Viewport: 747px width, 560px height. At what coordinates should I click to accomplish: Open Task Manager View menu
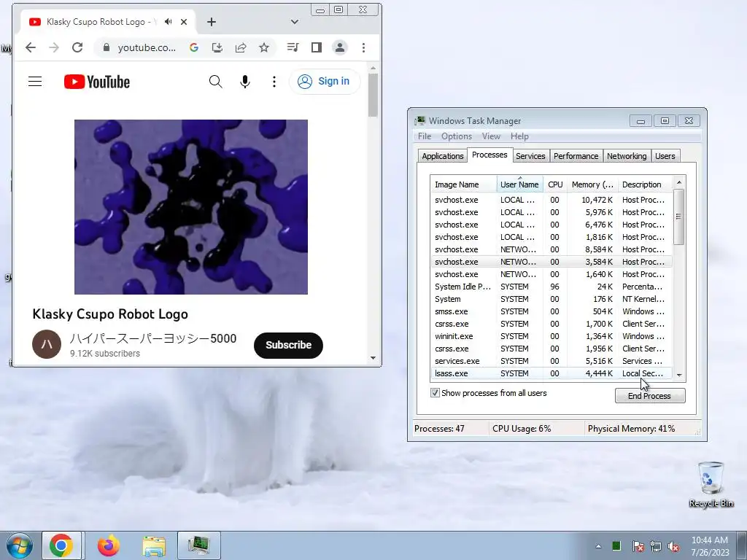(491, 136)
